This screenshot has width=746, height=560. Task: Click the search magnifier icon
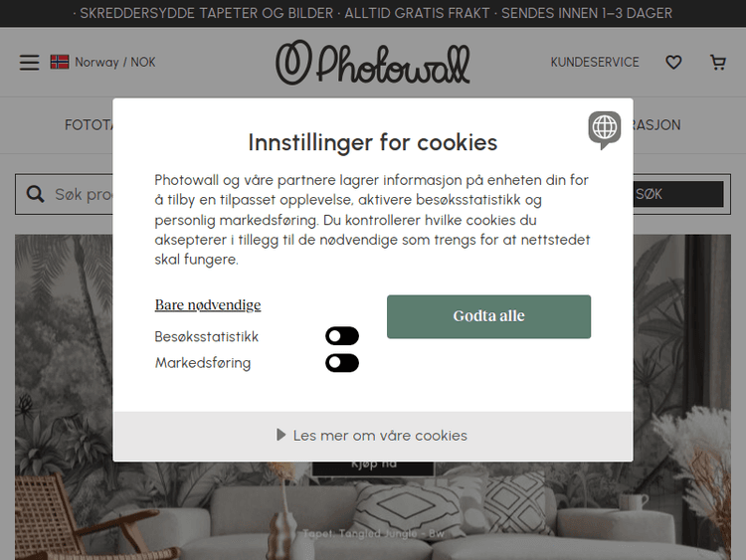click(35, 194)
